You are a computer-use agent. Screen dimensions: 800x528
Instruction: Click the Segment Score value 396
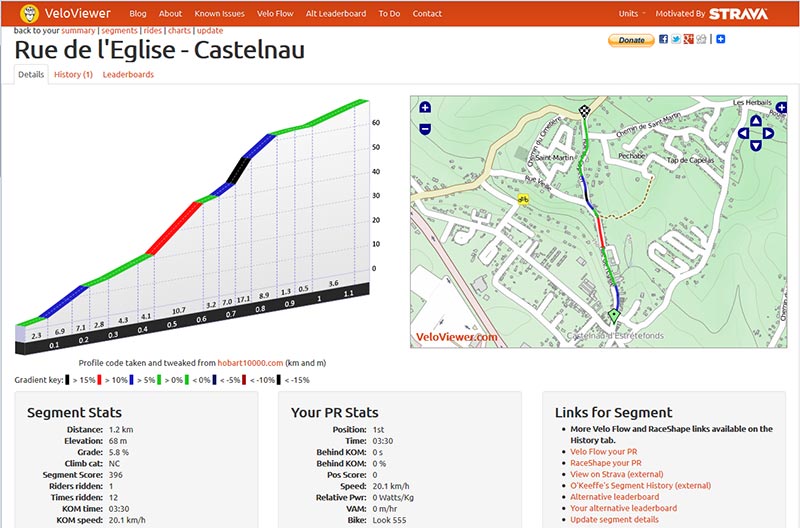coord(116,475)
